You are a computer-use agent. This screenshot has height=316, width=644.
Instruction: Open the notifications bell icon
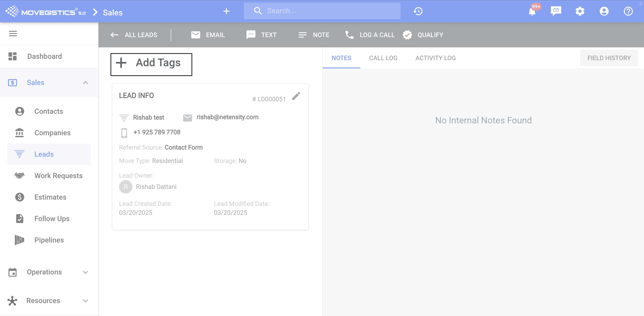click(x=532, y=11)
